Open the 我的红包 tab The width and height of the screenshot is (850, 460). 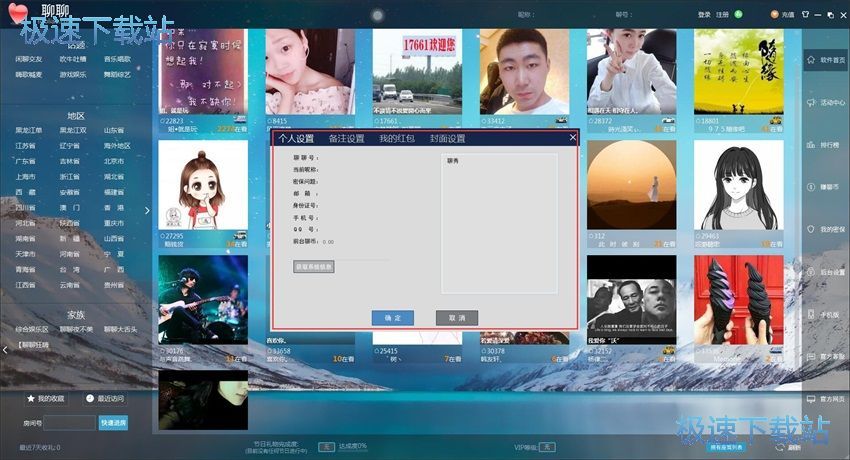tap(397, 139)
